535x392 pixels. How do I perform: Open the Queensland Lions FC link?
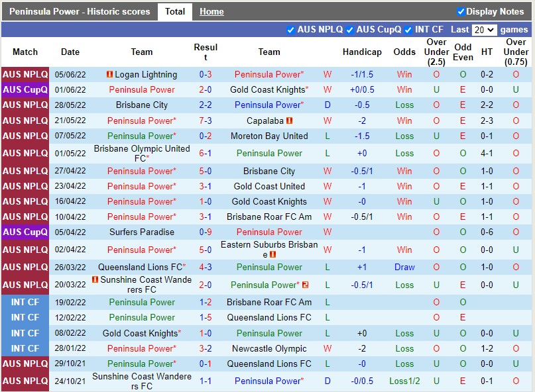[269, 317]
